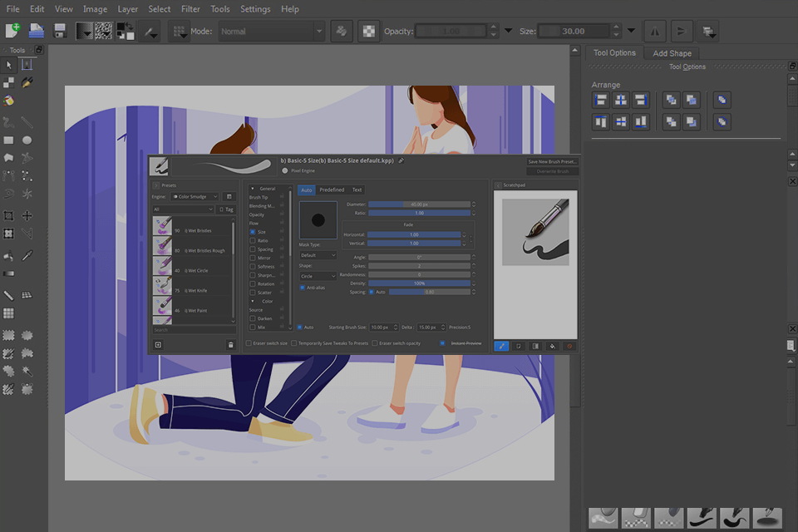Open the Filter menu

click(x=190, y=9)
